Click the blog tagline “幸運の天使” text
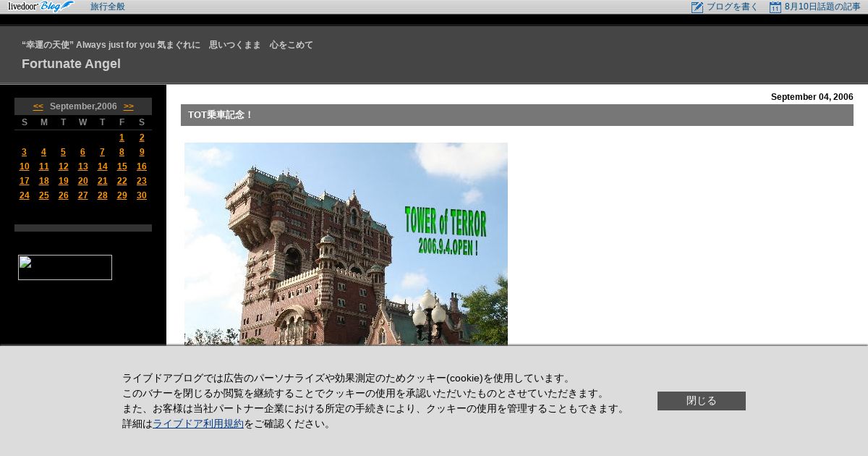 [x=167, y=45]
